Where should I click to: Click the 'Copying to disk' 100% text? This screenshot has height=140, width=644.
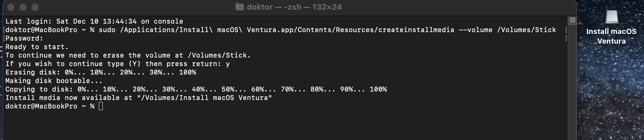[378, 89]
